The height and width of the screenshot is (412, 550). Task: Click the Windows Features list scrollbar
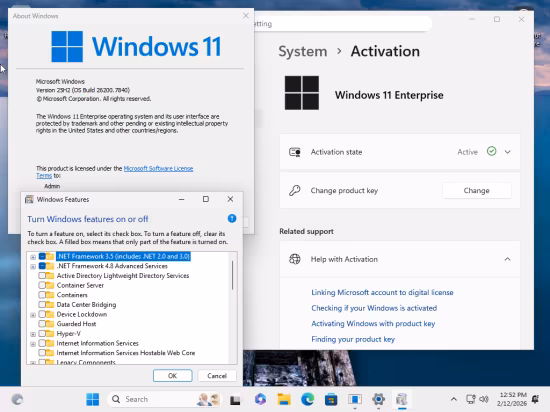(232, 275)
